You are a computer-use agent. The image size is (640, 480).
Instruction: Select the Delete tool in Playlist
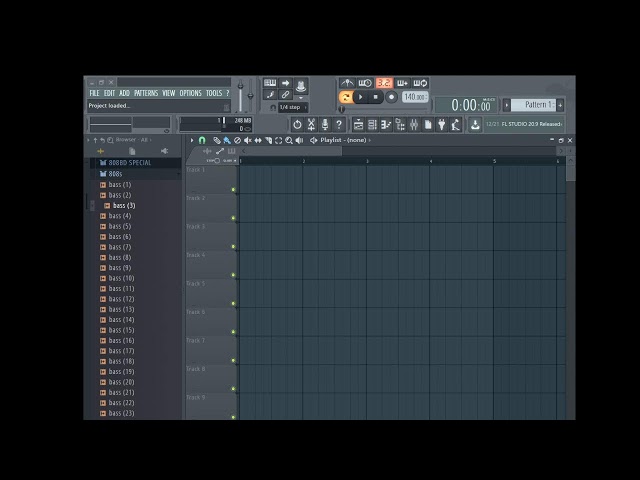tap(237, 140)
